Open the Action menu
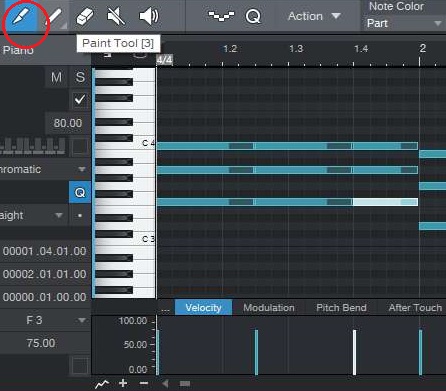 tap(314, 16)
